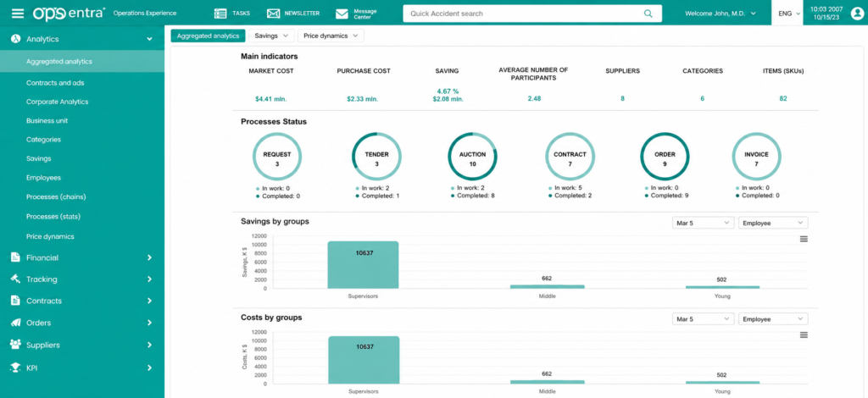This screenshot has width=868, height=398.
Task: Collapse the Analytics sidebar section
Action: (149, 39)
